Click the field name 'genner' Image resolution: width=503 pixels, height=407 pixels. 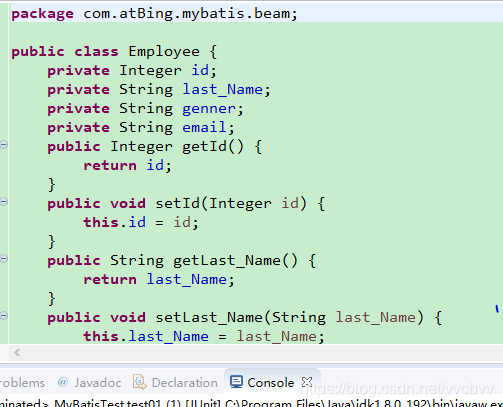pos(209,109)
